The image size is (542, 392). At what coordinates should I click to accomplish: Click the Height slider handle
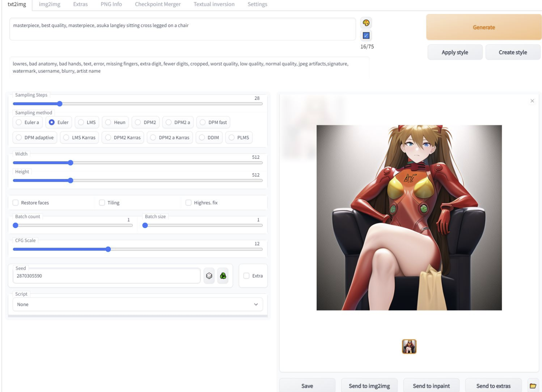coord(71,181)
